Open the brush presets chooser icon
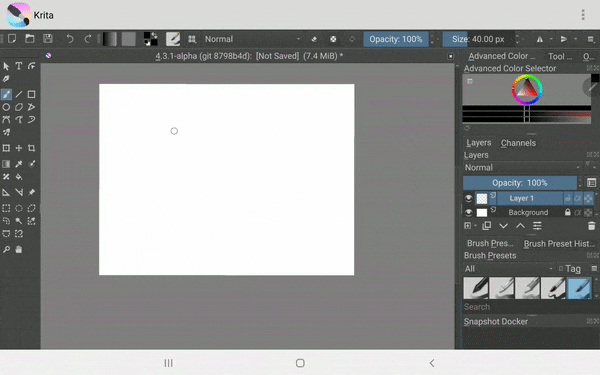The height and width of the screenshot is (375, 600). 192,39
